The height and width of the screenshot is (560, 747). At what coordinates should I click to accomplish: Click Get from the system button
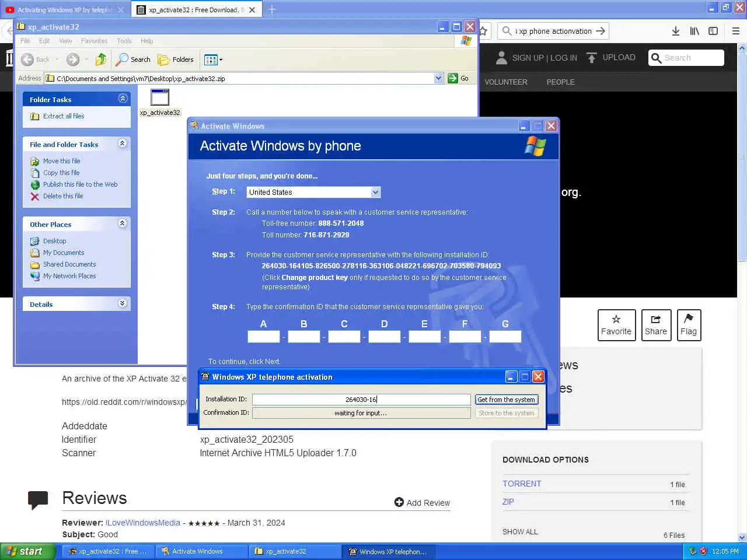click(x=507, y=400)
